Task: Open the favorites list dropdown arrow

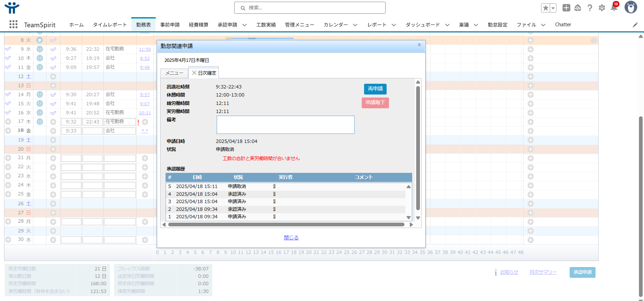Action: (553, 8)
